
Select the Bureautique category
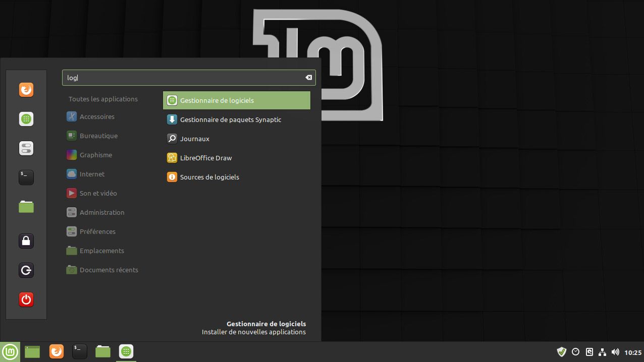point(98,136)
